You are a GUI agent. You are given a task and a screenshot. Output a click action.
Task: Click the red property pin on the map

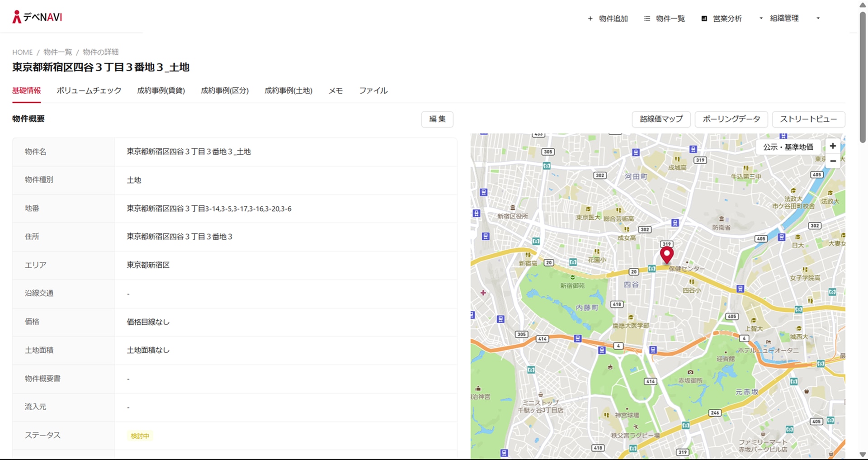(666, 254)
